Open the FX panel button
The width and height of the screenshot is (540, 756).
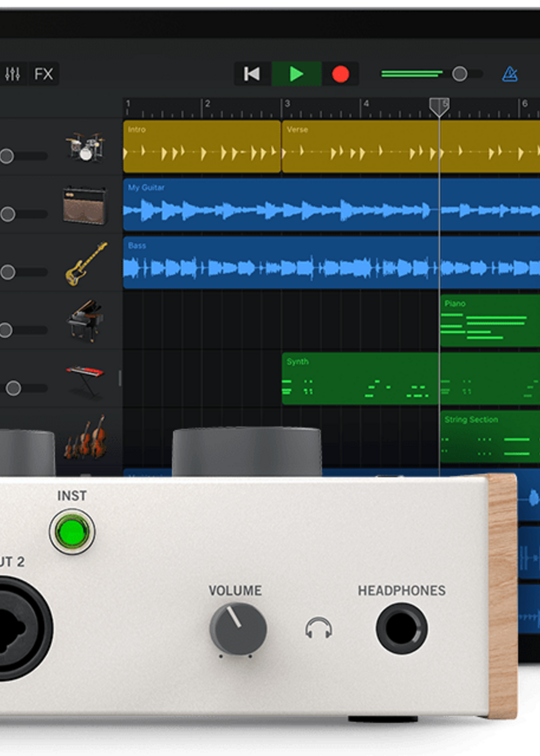[x=43, y=74]
